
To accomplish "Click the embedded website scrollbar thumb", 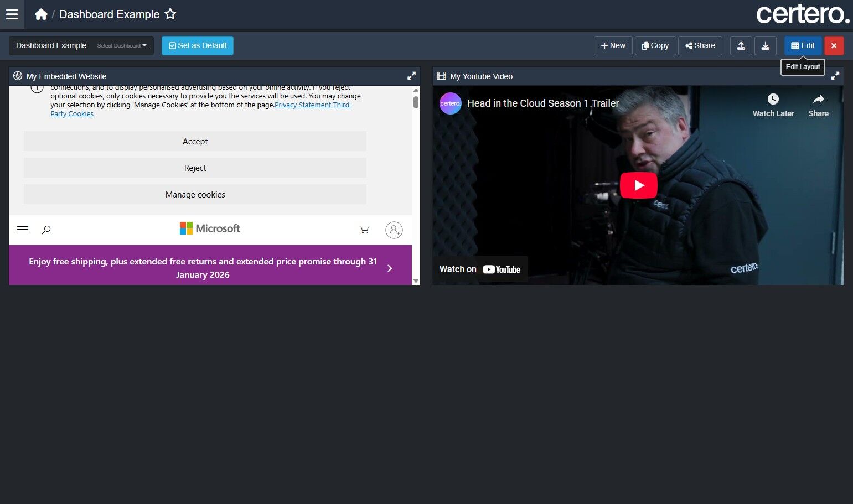I will click(x=416, y=102).
